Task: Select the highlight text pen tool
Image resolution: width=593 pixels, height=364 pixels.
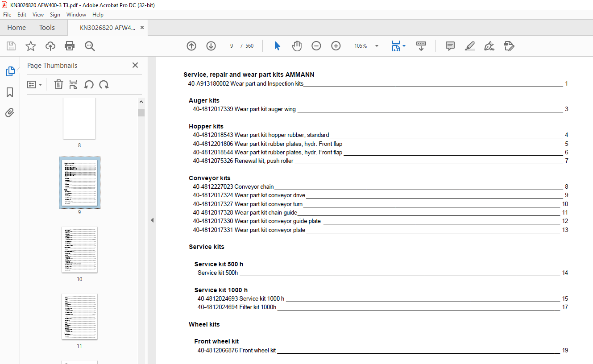Action: click(469, 46)
